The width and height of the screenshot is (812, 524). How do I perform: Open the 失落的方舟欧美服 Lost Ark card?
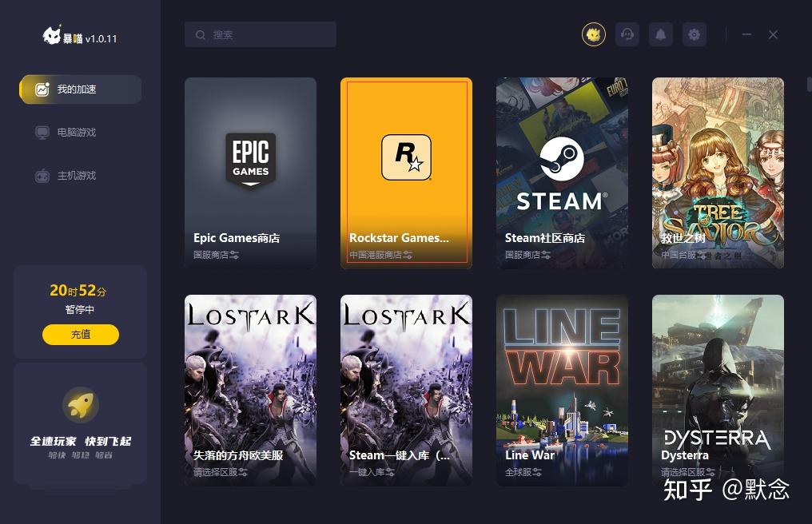pos(251,391)
